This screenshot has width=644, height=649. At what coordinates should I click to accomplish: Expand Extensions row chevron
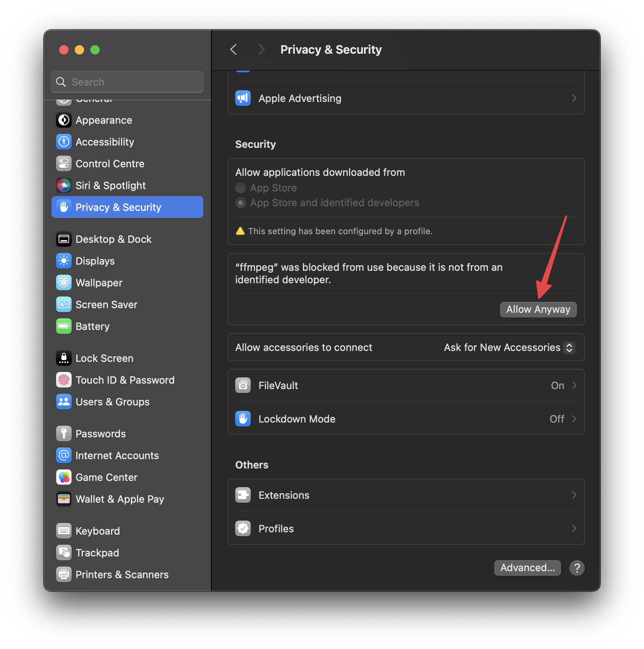coord(574,495)
